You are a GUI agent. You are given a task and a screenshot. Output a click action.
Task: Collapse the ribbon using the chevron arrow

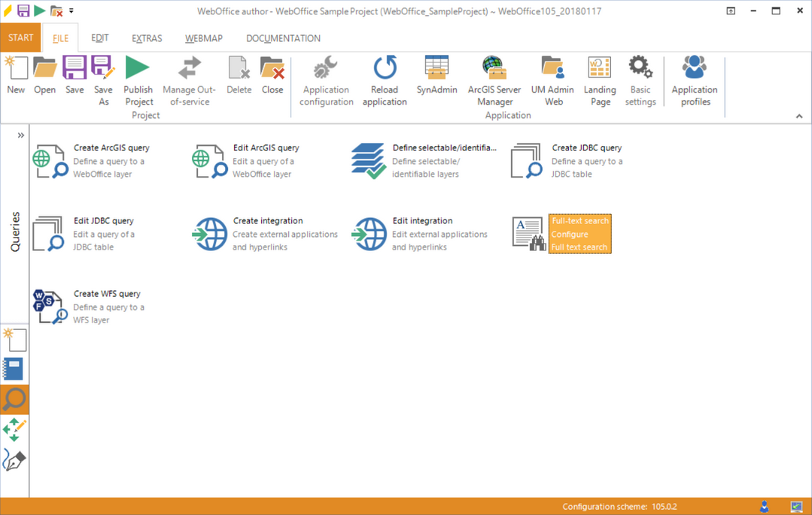798,117
